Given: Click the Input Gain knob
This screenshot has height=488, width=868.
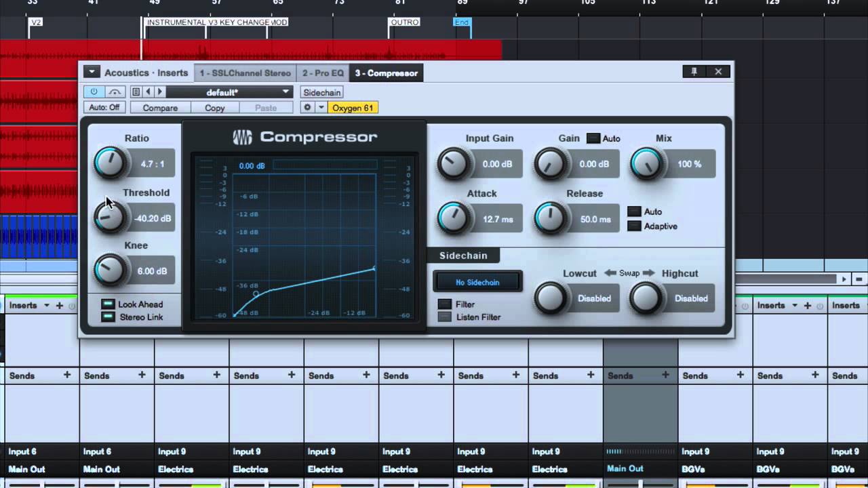Looking at the screenshot, I should [453, 164].
